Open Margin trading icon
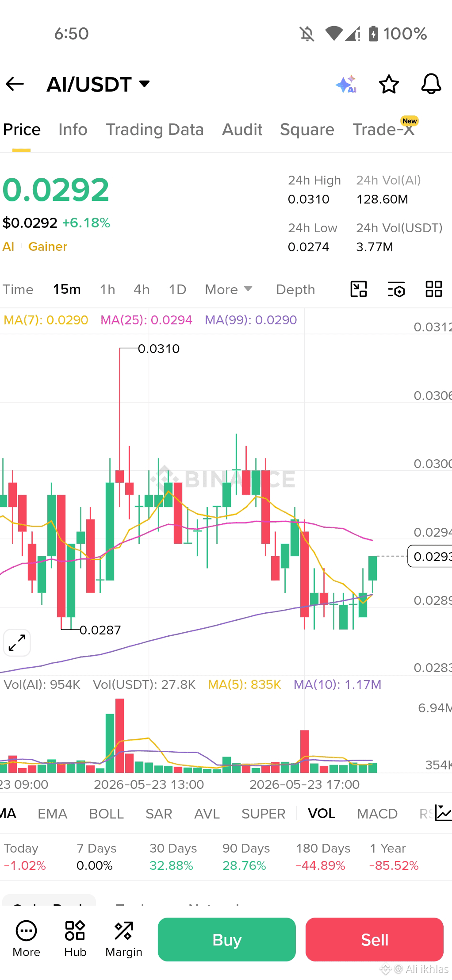The image size is (452, 980). pyautogui.click(x=124, y=939)
